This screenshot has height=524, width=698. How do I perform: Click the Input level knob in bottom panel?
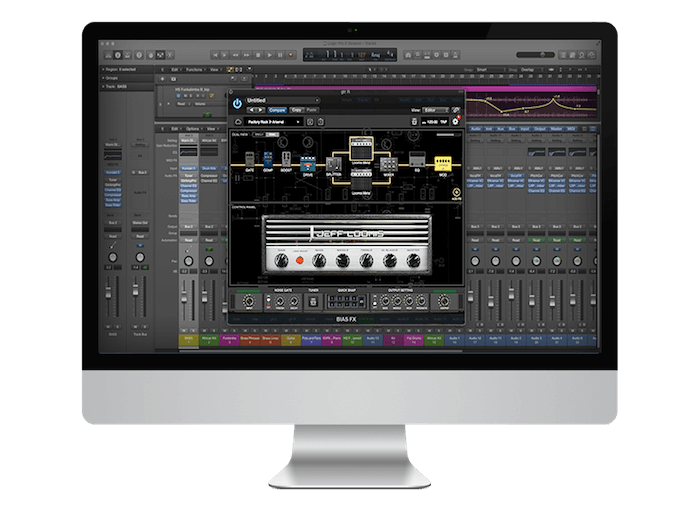pyautogui.click(x=249, y=301)
